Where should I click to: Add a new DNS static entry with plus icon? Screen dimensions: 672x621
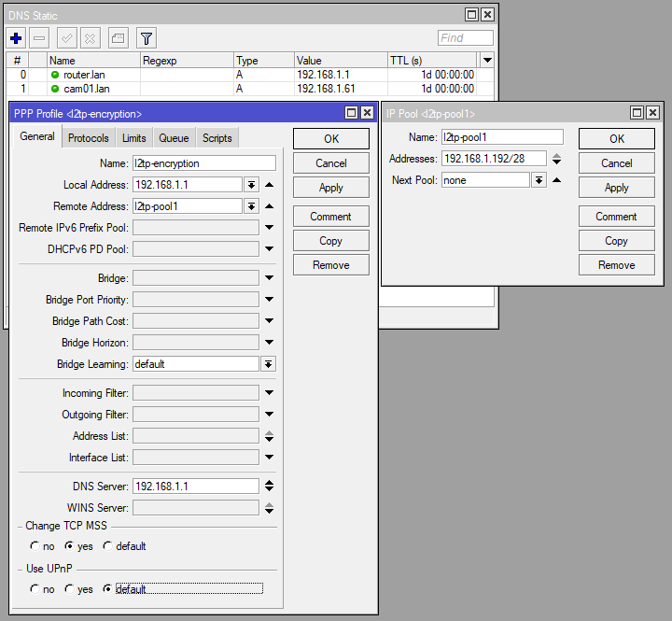pos(16,38)
